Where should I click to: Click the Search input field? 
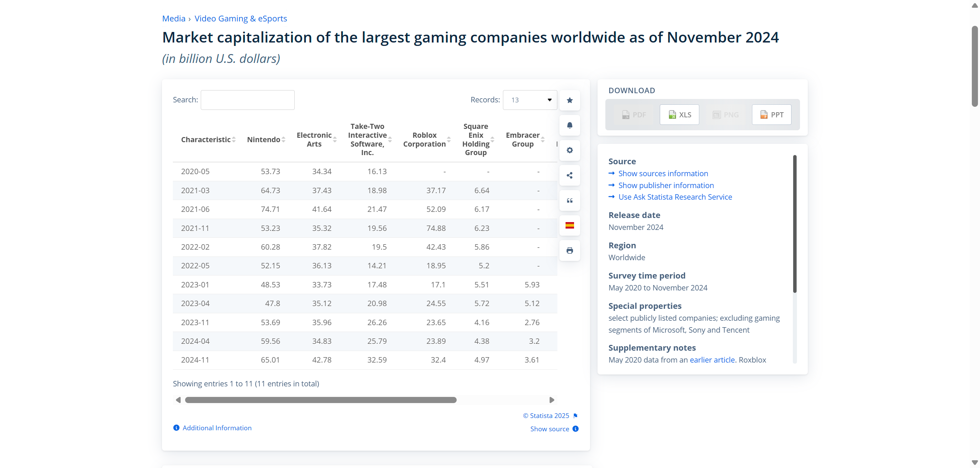248,100
